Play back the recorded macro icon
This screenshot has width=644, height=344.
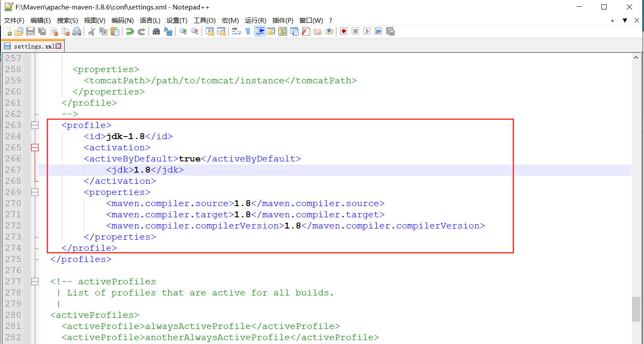click(367, 31)
